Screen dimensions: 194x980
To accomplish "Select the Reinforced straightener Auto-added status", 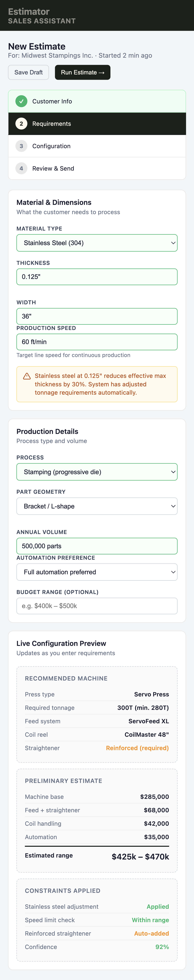I will click(x=152, y=933).
